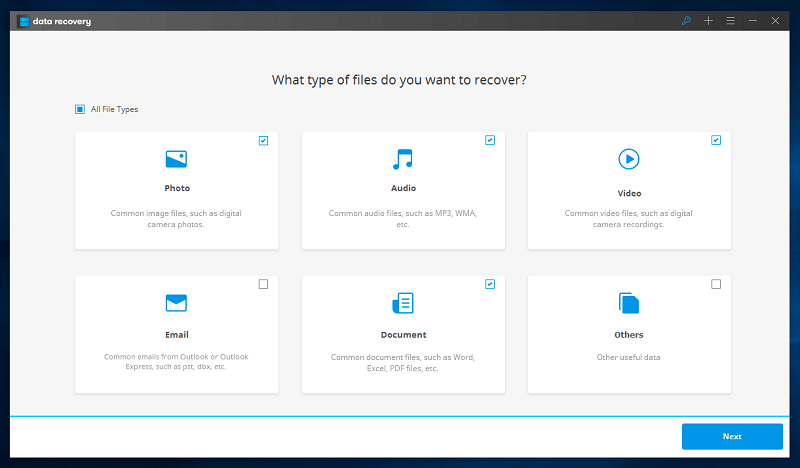Uncheck the Photo card checkbox
The height and width of the screenshot is (468, 800).
tap(263, 141)
